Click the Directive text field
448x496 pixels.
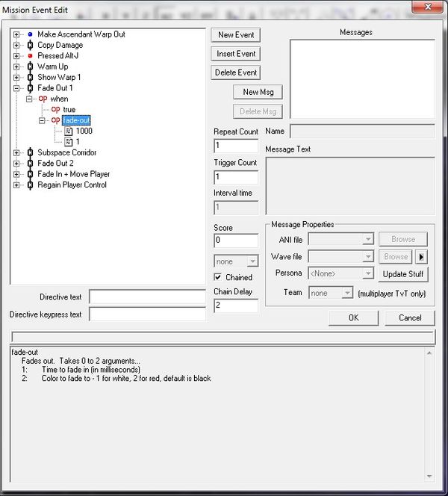point(147,297)
